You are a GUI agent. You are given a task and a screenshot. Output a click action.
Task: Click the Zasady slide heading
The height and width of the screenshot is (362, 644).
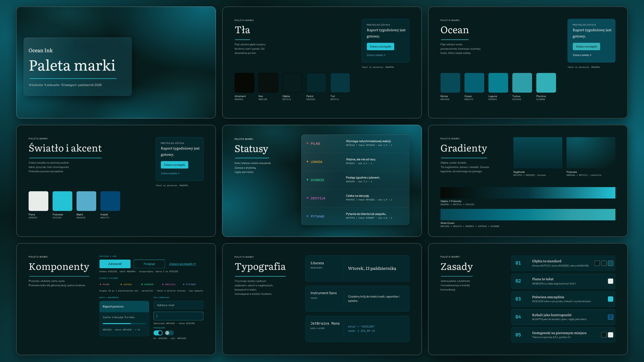[x=457, y=266]
